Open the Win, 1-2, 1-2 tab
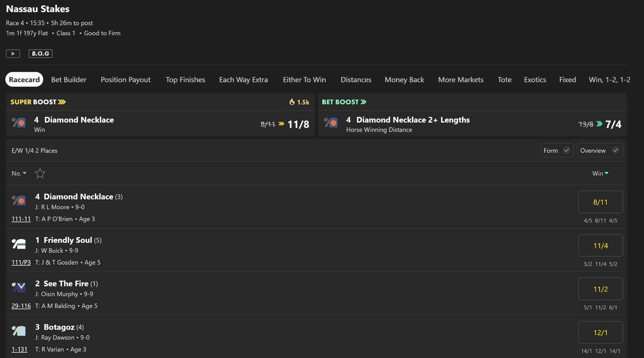This screenshot has width=644, height=358. point(609,80)
